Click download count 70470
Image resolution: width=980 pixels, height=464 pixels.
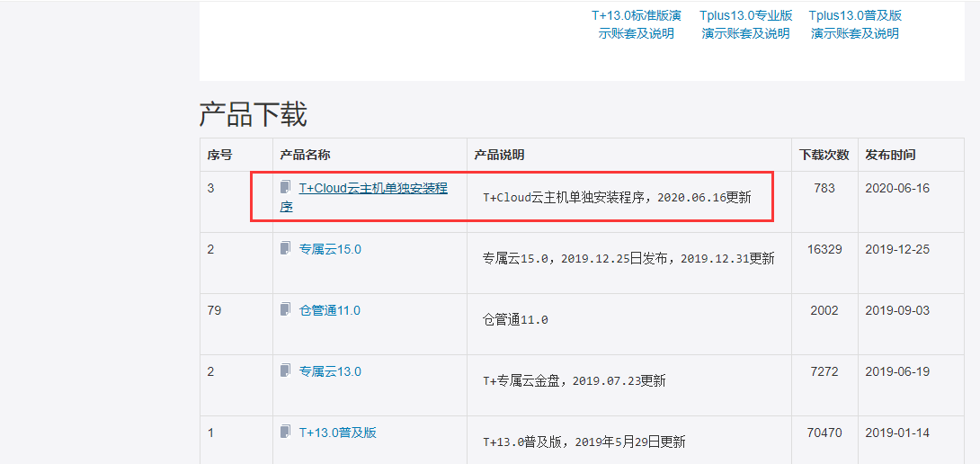click(x=824, y=433)
